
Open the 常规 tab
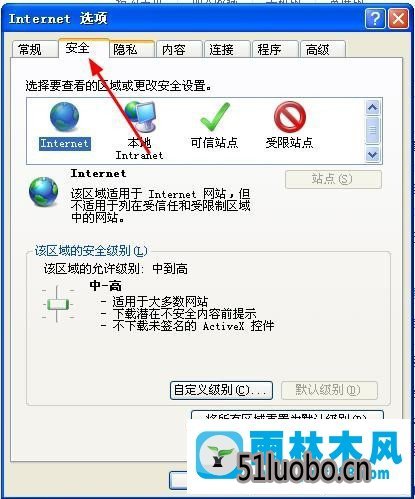click(x=32, y=50)
